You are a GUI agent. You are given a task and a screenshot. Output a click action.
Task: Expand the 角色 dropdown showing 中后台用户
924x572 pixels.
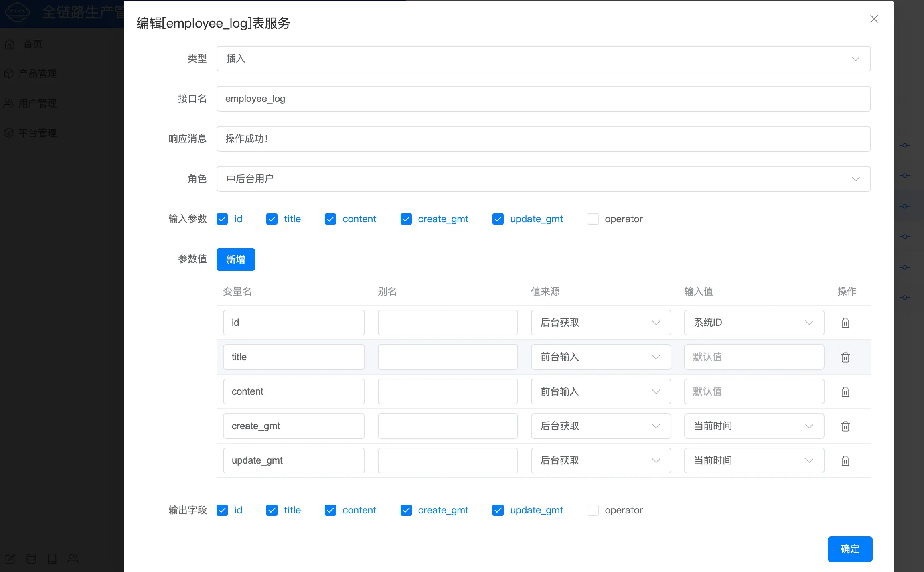(x=543, y=179)
